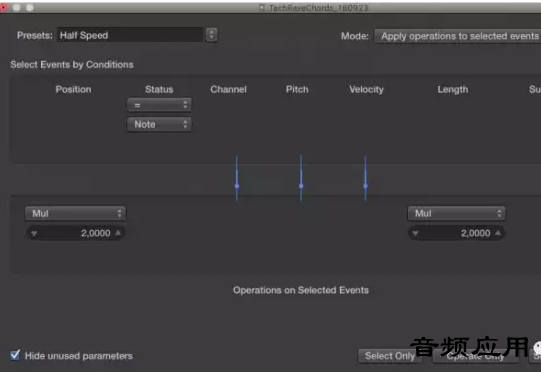Click the Length column header

point(453,89)
